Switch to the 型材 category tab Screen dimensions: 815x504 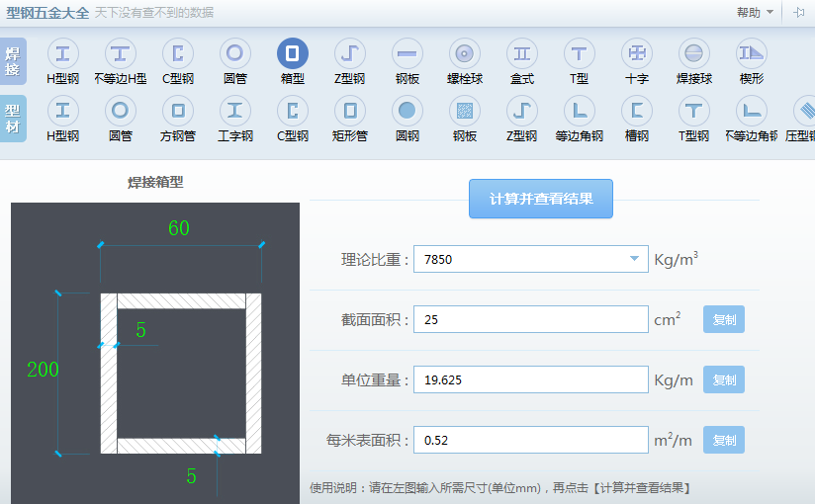(13, 119)
